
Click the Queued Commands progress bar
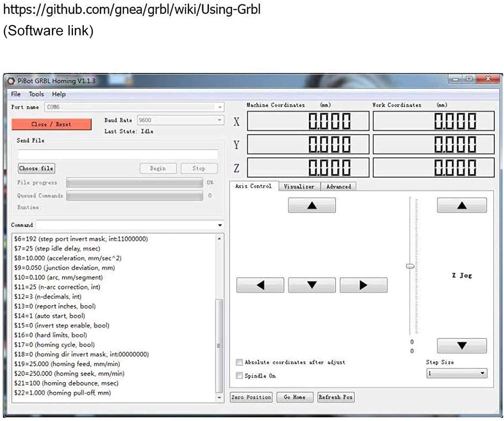(x=135, y=196)
